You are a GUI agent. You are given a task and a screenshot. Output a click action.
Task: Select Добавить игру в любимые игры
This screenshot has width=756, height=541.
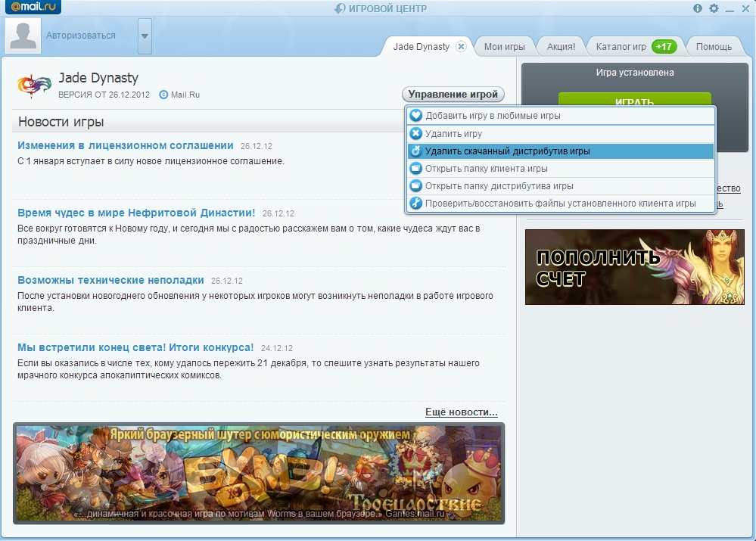560,116
